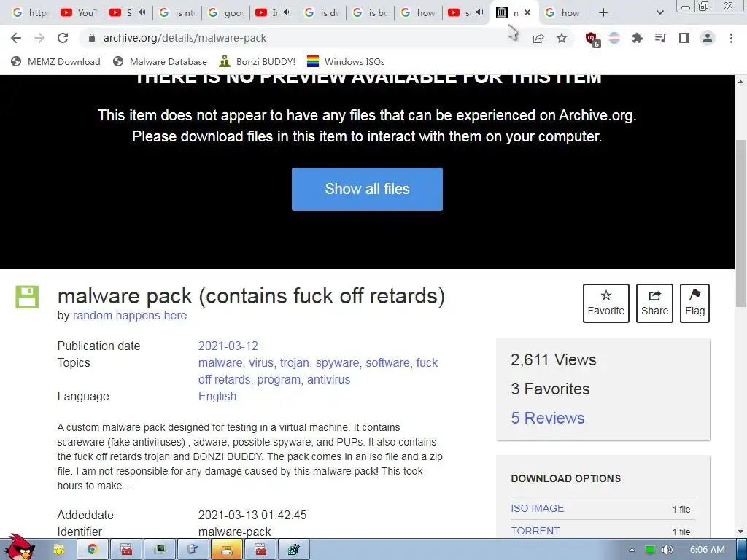This screenshot has width=747, height=560.
Task: Open the Bonzi BUDDY! bookmark
Action: tap(258, 61)
